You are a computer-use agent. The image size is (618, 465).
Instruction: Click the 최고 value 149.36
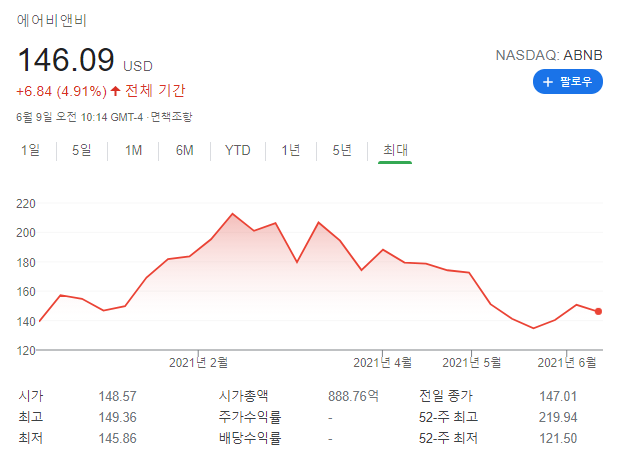[117, 417]
